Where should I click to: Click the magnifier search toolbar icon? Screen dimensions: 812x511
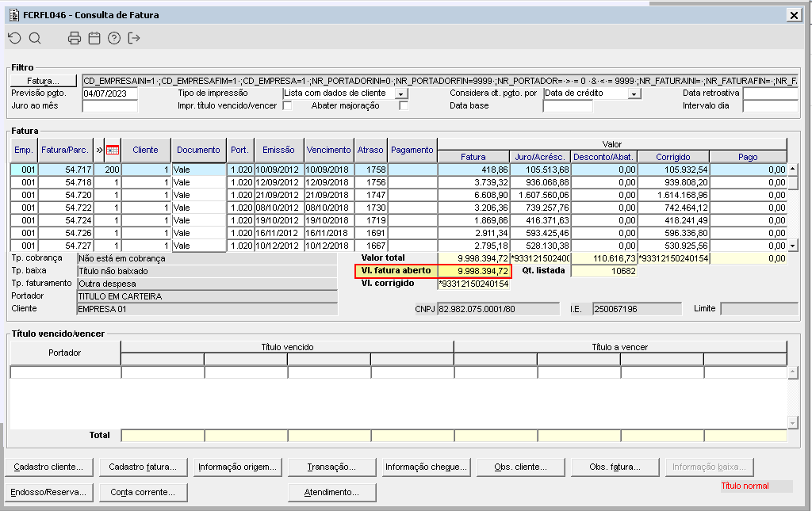point(35,38)
